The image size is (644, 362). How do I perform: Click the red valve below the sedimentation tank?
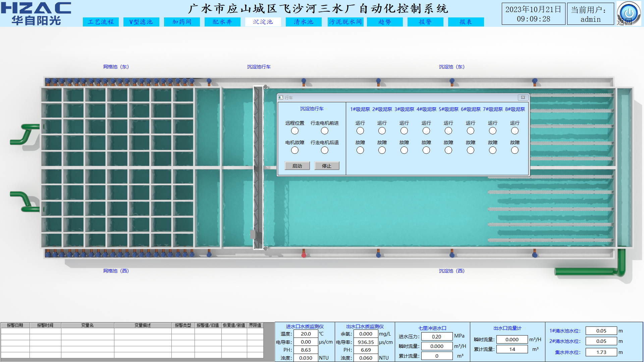(x=304, y=255)
